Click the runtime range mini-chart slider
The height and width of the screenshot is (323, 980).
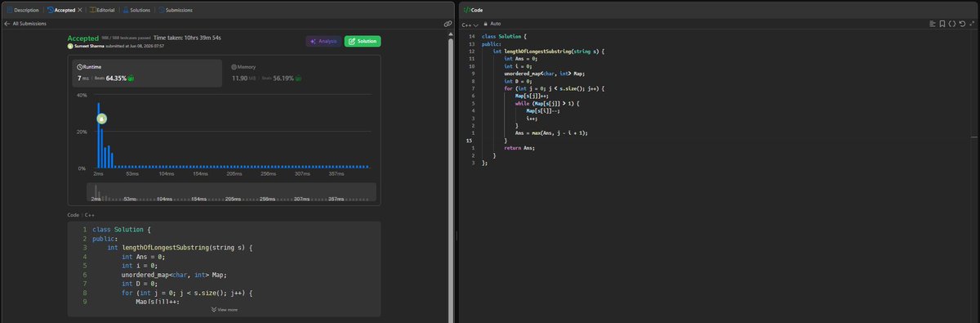pos(231,192)
